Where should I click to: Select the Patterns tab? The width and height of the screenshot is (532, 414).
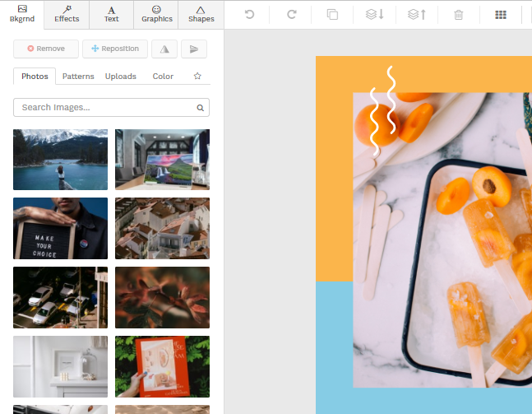coord(78,77)
